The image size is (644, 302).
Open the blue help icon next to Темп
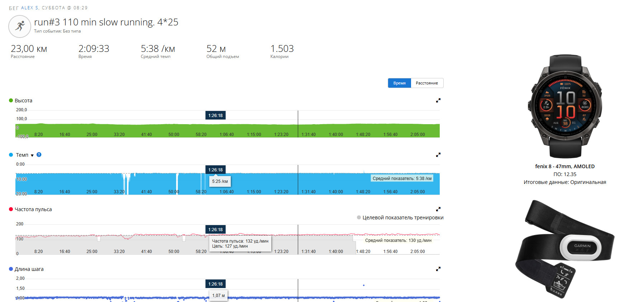39,155
